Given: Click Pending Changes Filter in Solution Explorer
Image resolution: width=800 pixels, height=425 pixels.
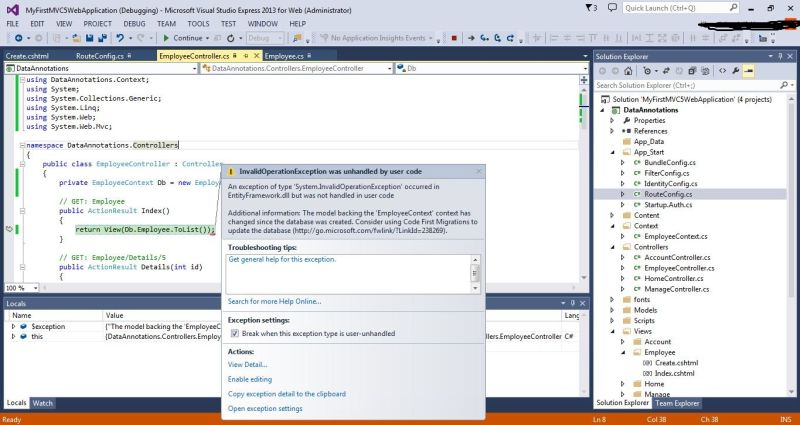Looking at the screenshot, I should (647, 71).
